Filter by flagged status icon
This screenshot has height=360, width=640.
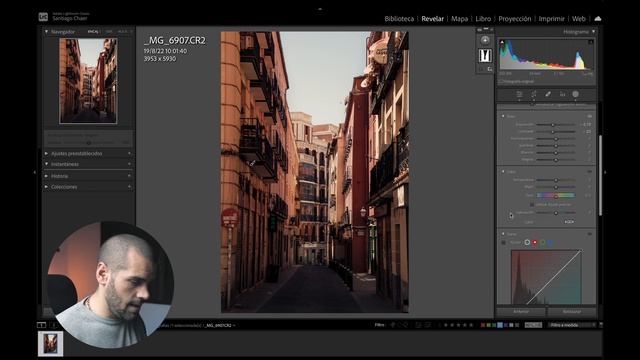click(392, 325)
